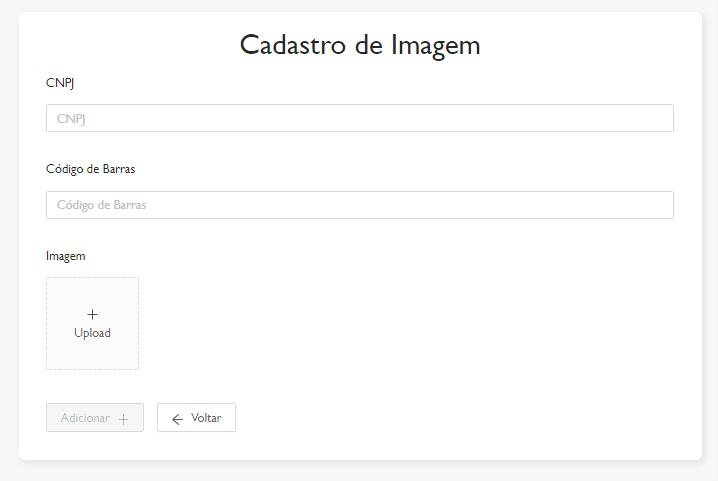The height and width of the screenshot is (481, 718).
Task: Click the left arrow icon on Voltar
Action: 177,419
